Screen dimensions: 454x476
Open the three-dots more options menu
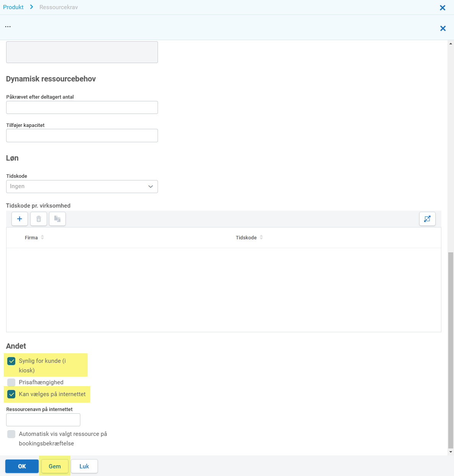[8, 27]
